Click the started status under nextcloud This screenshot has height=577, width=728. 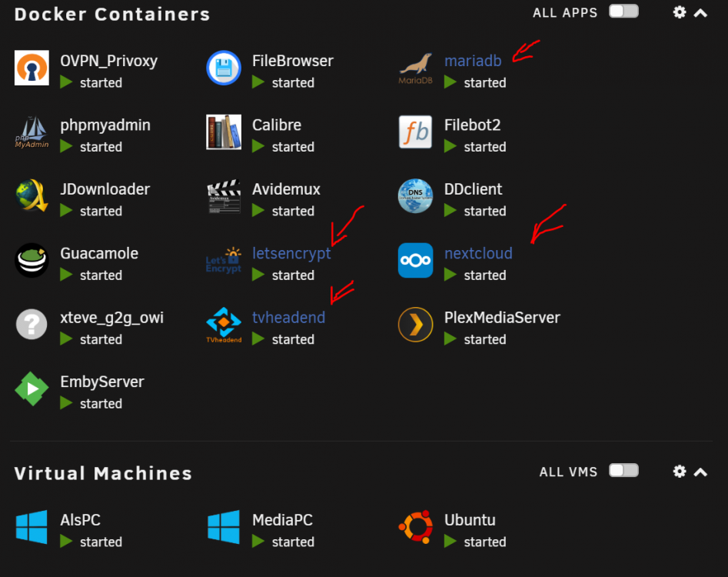[485, 275]
